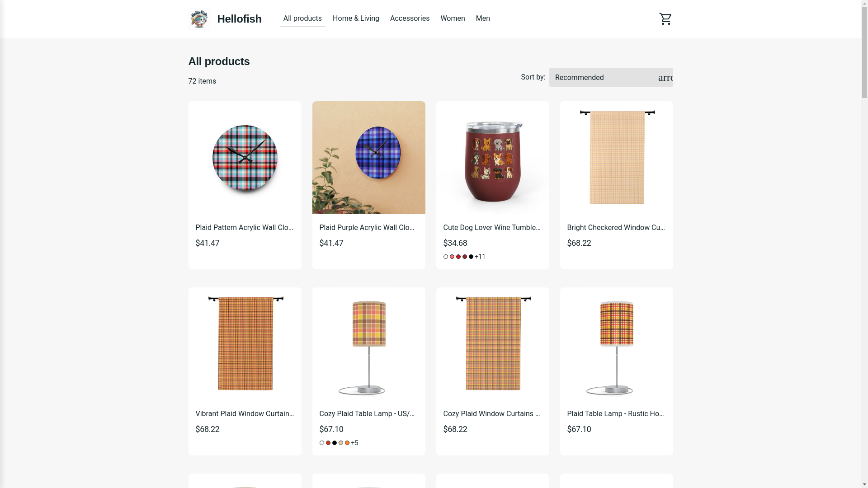The image size is (868, 488).
Task: Open the Accessories category
Action: pyautogui.click(x=410, y=19)
